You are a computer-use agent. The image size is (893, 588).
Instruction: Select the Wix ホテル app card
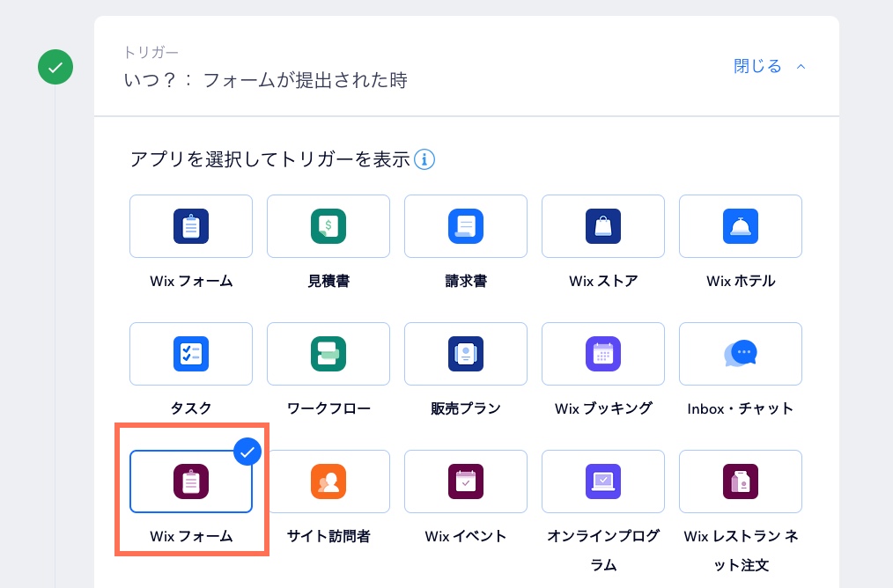tap(741, 226)
